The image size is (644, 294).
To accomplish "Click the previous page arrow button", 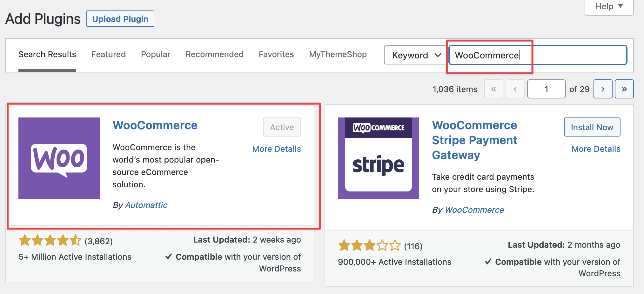I will [x=515, y=89].
